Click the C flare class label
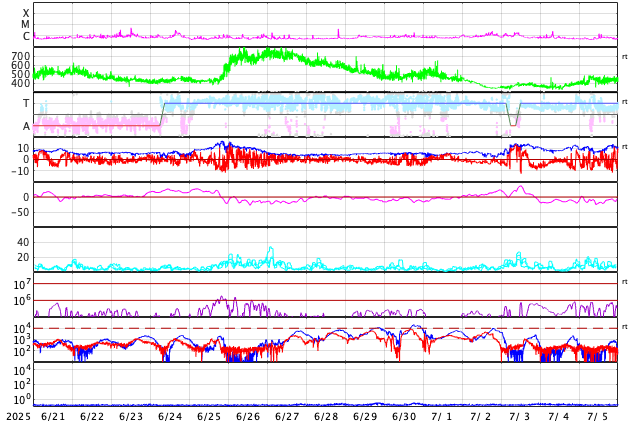Screen dimensions: 634x424 (x=26, y=36)
